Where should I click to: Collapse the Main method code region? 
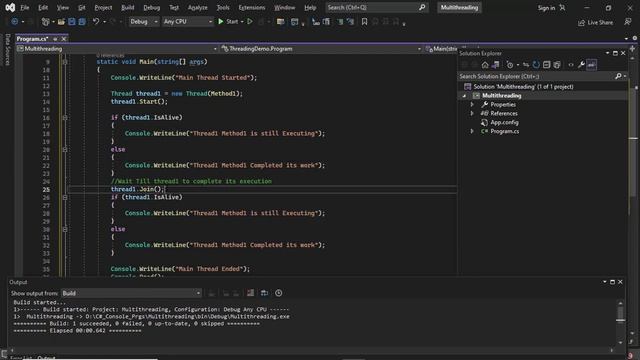(x=65, y=62)
